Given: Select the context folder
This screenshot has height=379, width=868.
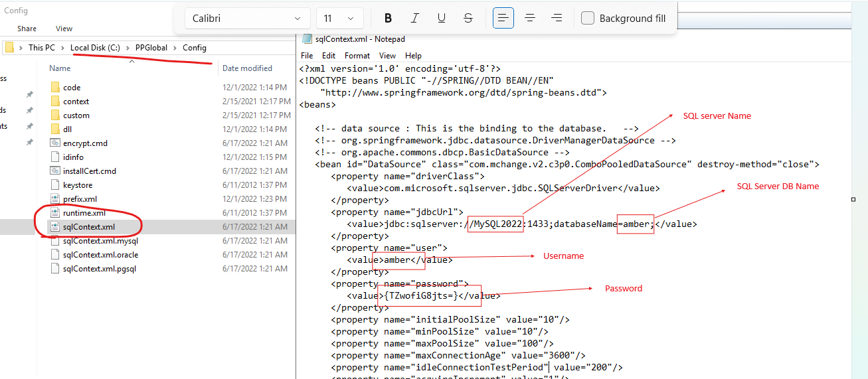Looking at the screenshot, I should [x=76, y=102].
